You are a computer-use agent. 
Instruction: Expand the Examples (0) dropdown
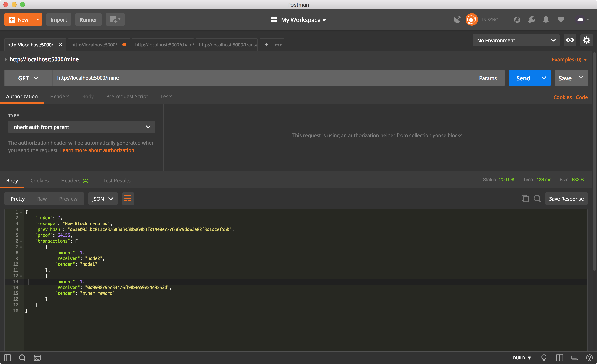point(569,60)
